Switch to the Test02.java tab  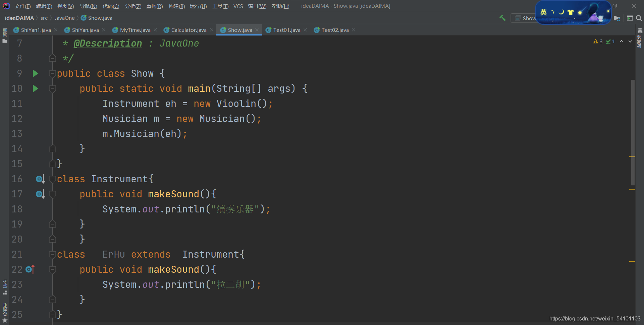[x=335, y=30]
